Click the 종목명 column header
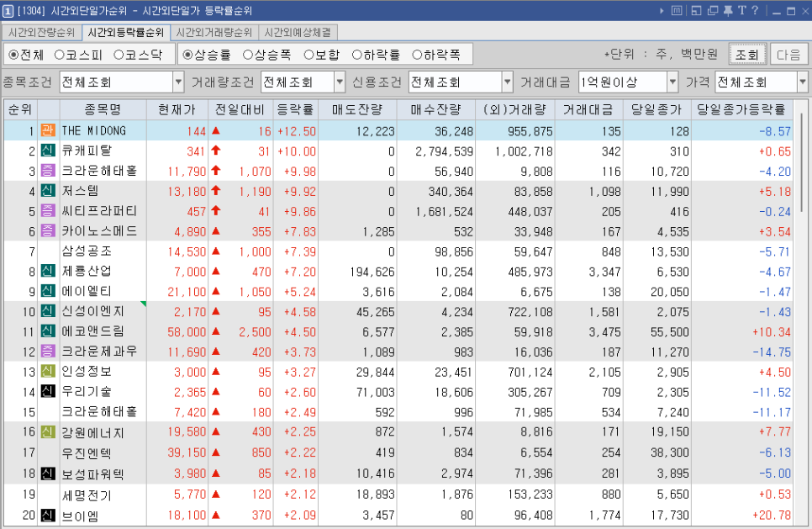The image size is (812, 529). coord(103,109)
